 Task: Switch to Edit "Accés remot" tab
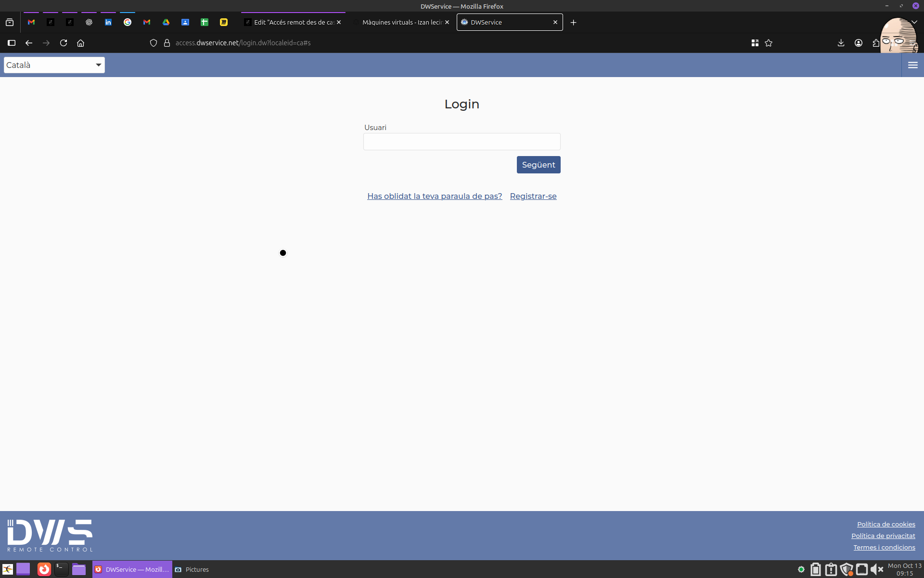(x=294, y=22)
